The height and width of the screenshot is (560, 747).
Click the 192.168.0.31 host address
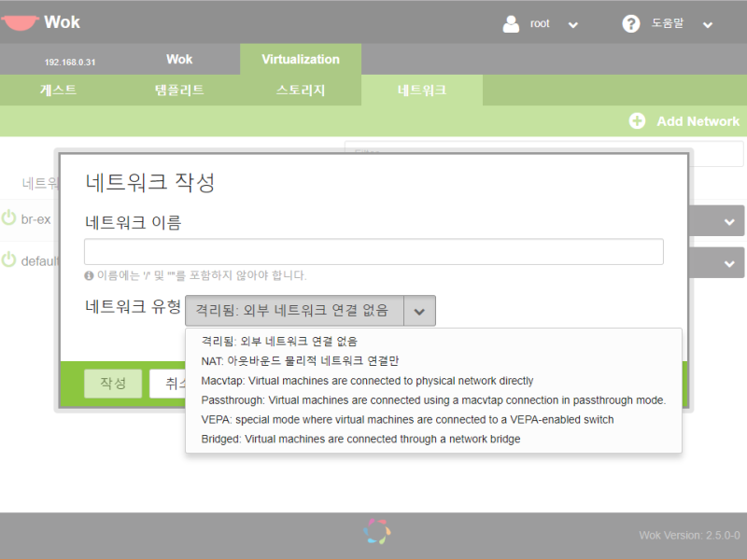70,63
